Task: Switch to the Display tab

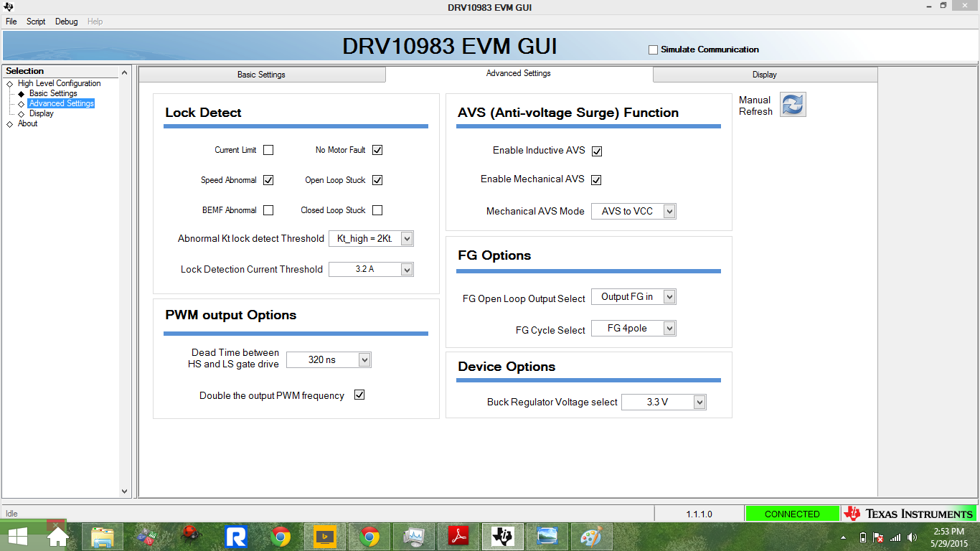Action: (765, 75)
